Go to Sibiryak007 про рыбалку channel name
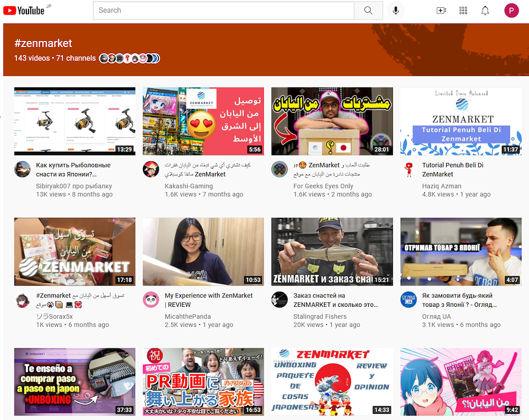Image resolution: width=529 pixels, height=420 pixels. (x=74, y=186)
